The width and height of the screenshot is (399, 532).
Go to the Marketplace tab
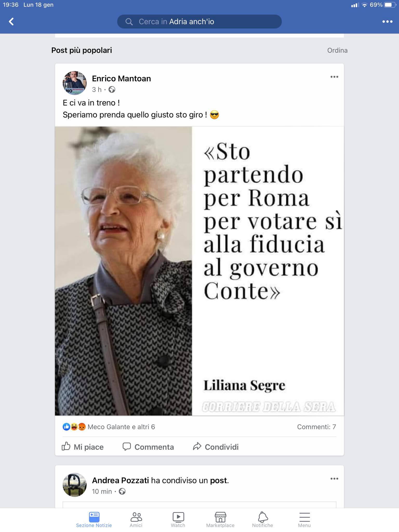[x=220, y=520]
